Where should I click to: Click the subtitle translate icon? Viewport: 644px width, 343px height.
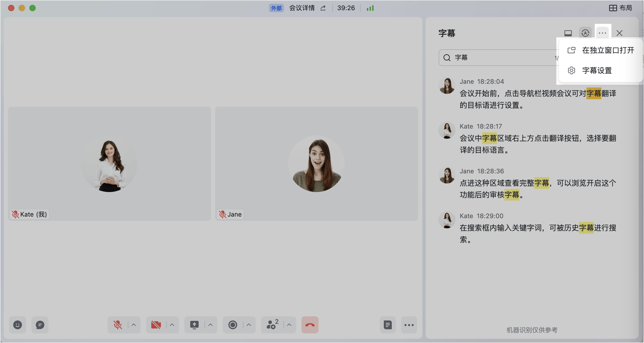[x=585, y=33]
